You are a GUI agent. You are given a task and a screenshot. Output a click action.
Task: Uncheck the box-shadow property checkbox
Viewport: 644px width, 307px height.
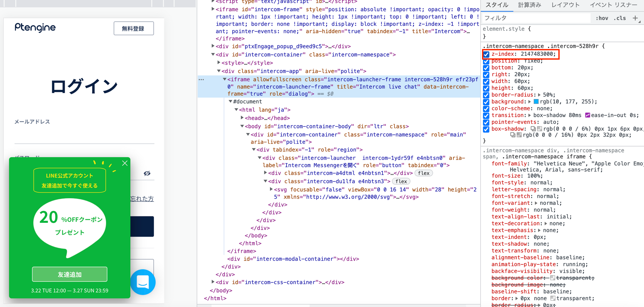click(x=486, y=129)
